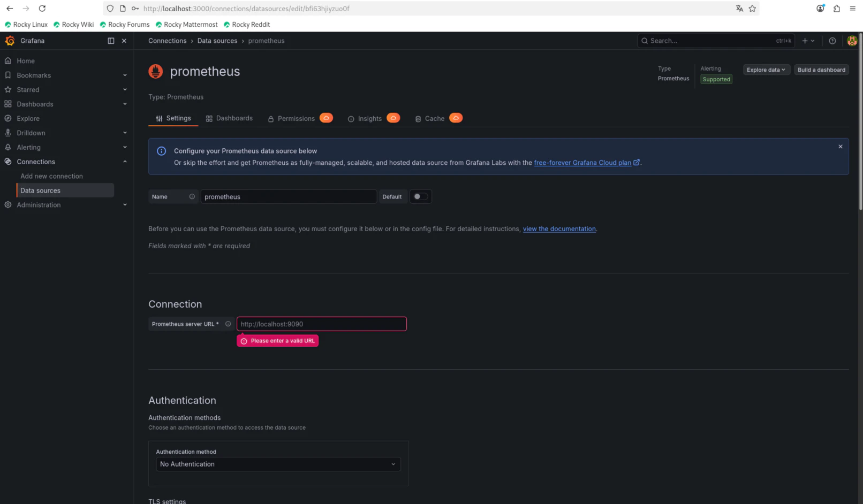Switch to the Settings tab
The height and width of the screenshot is (504, 863).
(173, 118)
